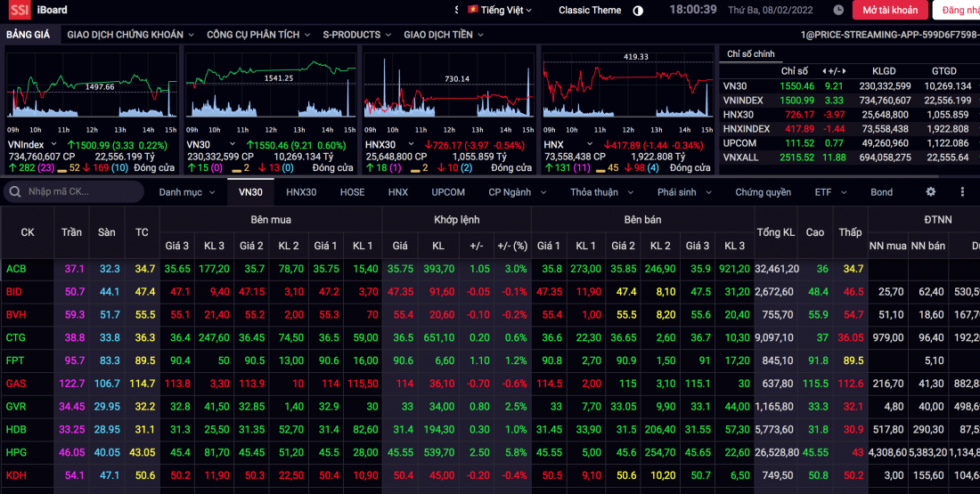Screen dimensions: 980x494
Task: Switch to the HOSE tab
Action: (x=352, y=192)
